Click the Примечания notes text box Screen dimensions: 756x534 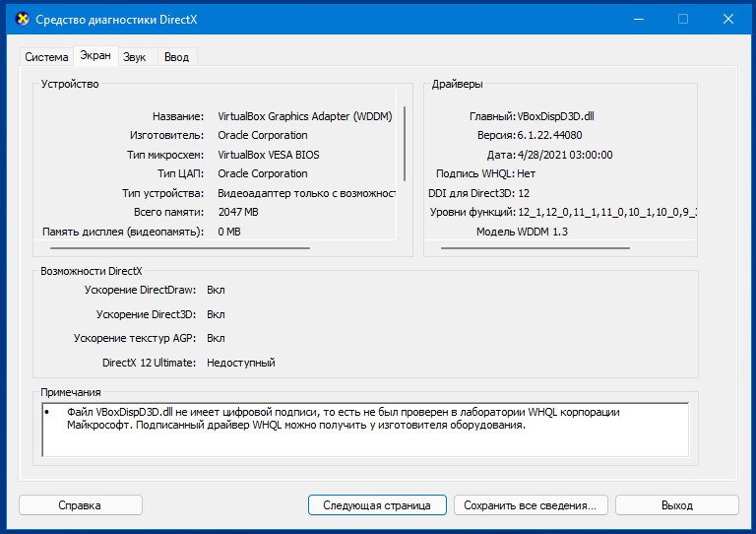point(365,430)
